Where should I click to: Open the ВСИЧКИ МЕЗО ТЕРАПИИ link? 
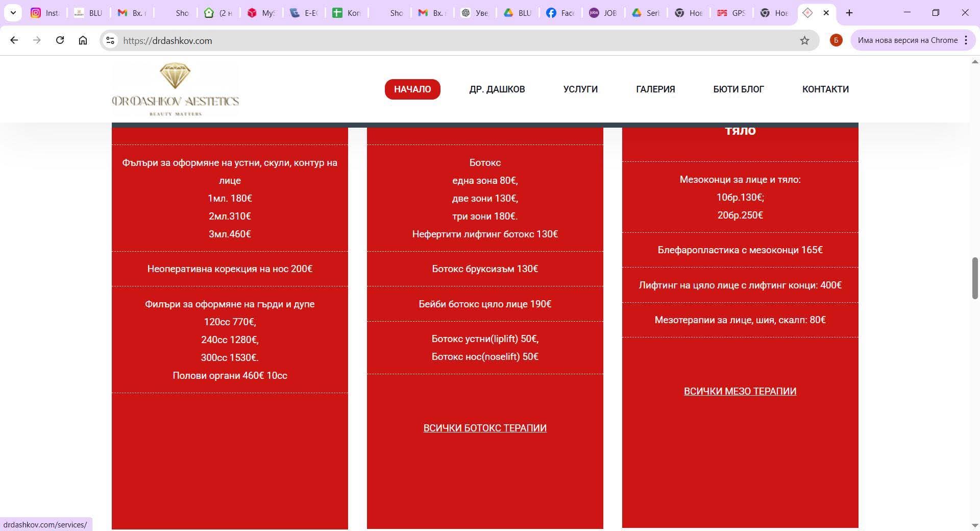pos(740,391)
